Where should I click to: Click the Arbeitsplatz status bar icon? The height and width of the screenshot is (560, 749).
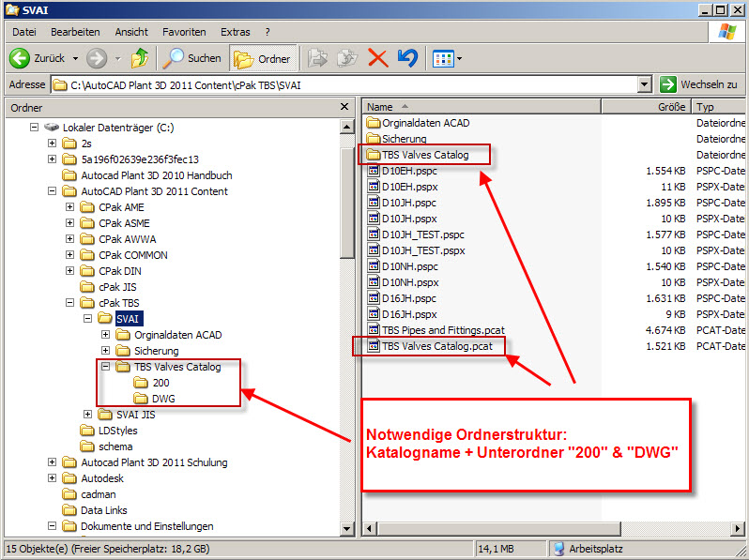[x=559, y=549]
